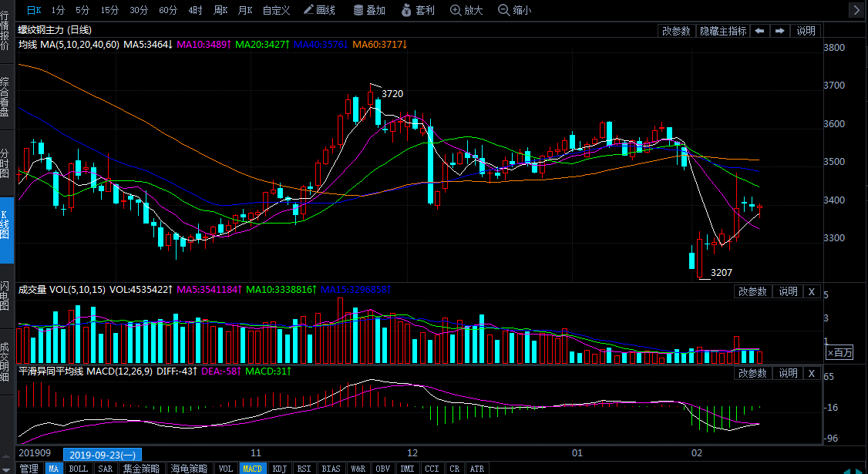
Task: Switch to the 分时图 sidebar tab
Action: click(x=6, y=163)
